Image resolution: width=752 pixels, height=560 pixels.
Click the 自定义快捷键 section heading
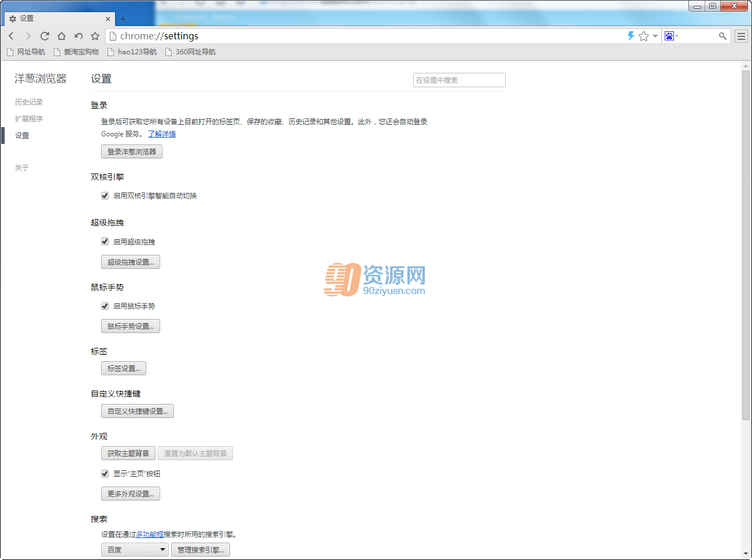[x=116, y=394]
